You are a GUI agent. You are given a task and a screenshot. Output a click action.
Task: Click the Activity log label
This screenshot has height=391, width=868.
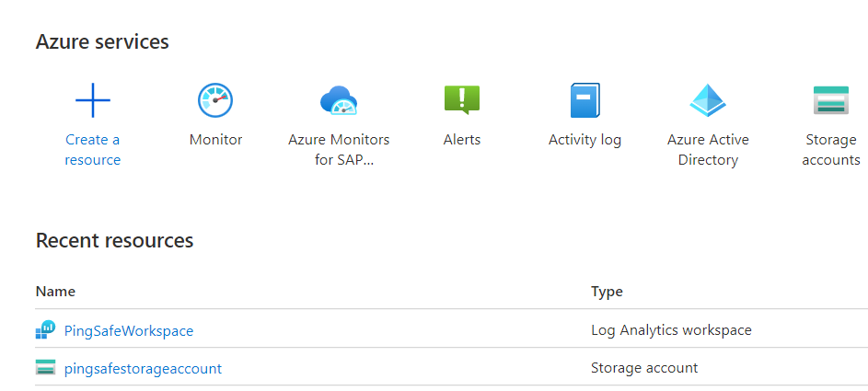(x=584, y=140)
